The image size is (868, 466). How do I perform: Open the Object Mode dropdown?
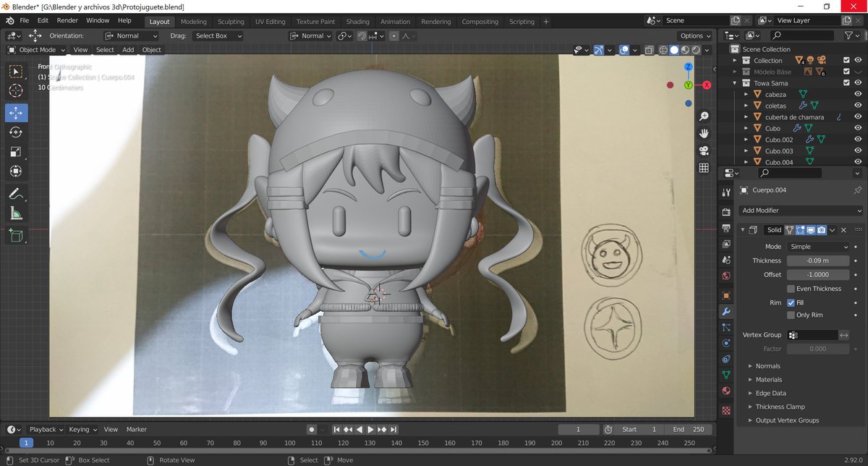tap(37, 50)
